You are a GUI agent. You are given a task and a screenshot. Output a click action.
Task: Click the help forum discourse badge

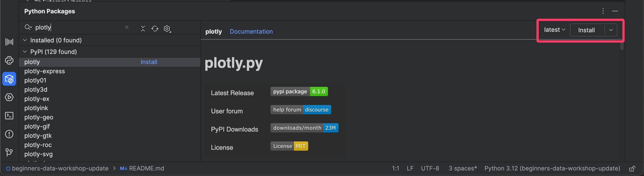301,110
